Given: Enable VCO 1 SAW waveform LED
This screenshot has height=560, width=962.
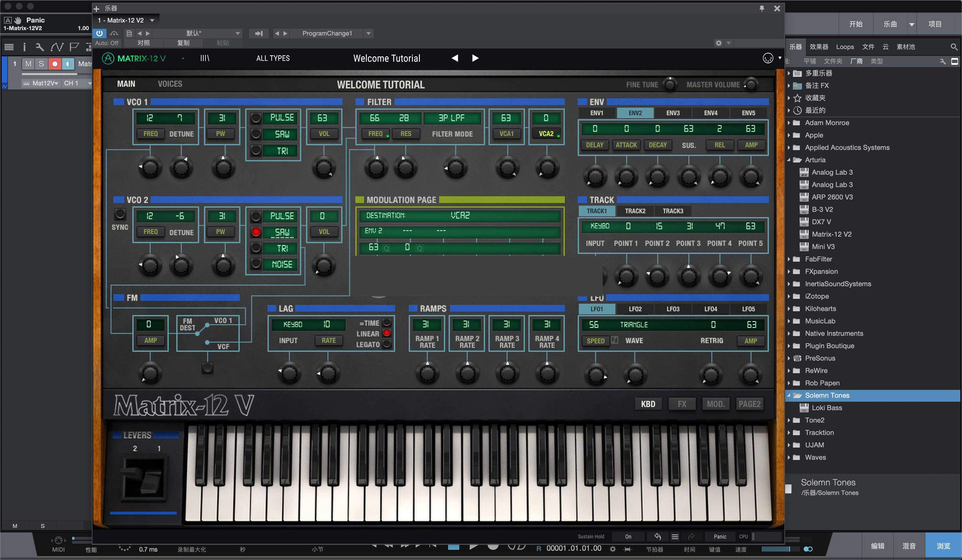Looking at the screenshot, I should click(x=256, y=134).
